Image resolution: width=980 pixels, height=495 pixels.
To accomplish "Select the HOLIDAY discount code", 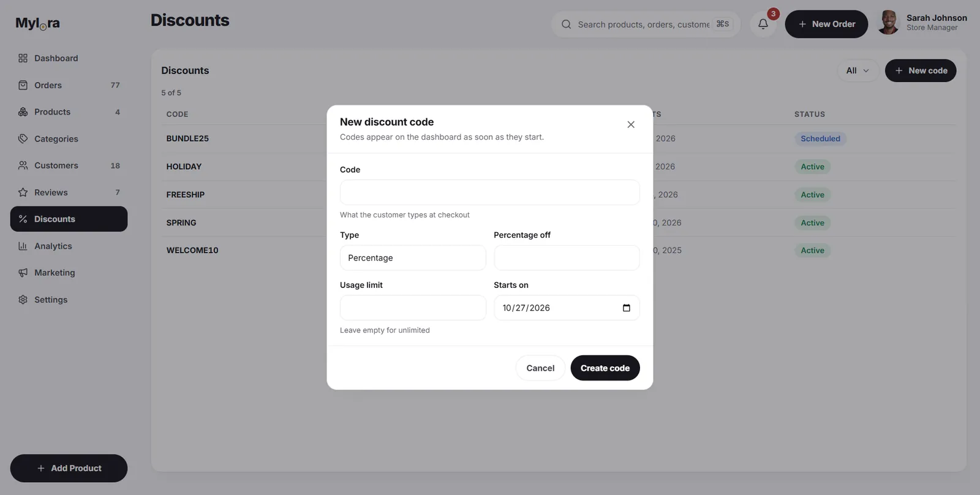I will click(x=184, y=167).
